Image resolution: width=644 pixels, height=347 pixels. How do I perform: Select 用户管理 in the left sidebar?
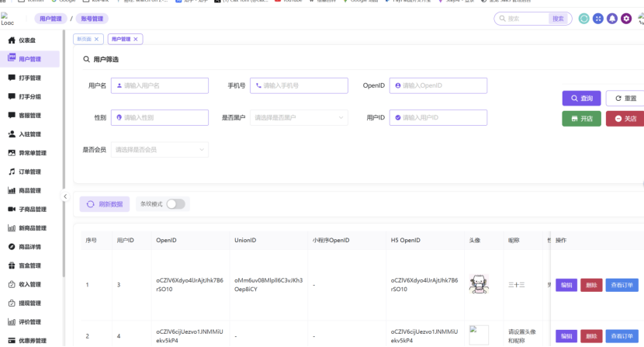[29, 59]
